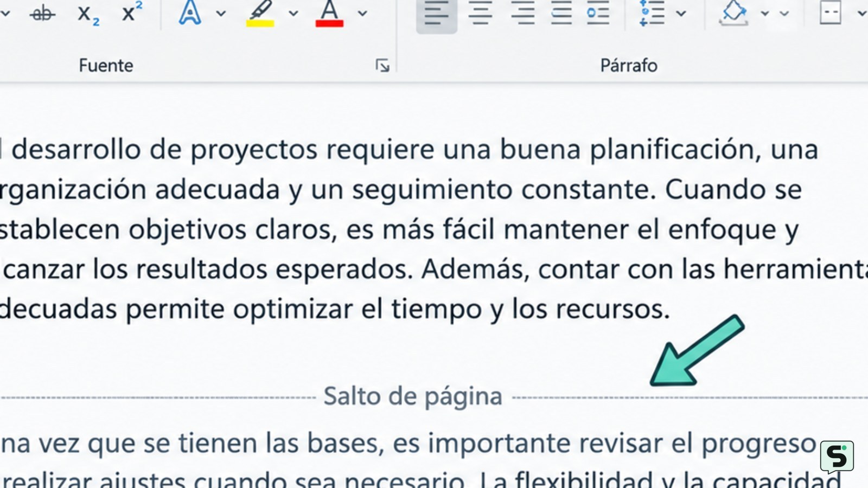Click the word seguimiento in the paragraph
Viewport: 868px width, 488px height.
click(x=432, y=190)
